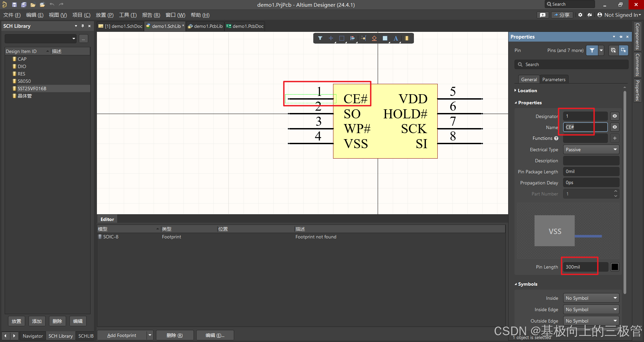Switch to demo1.PcbDoc document tab
The image size is (644, 342).
pyautogui.click(x=245, y=26)
